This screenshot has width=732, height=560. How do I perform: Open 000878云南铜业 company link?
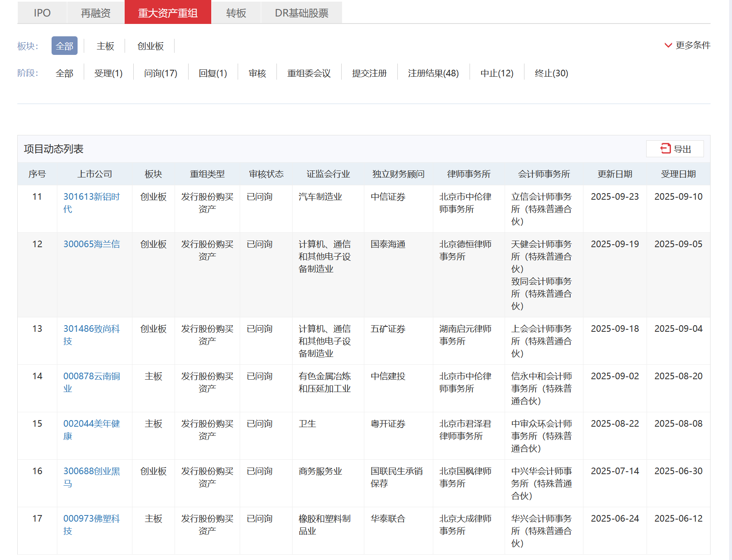click(91, 376)
